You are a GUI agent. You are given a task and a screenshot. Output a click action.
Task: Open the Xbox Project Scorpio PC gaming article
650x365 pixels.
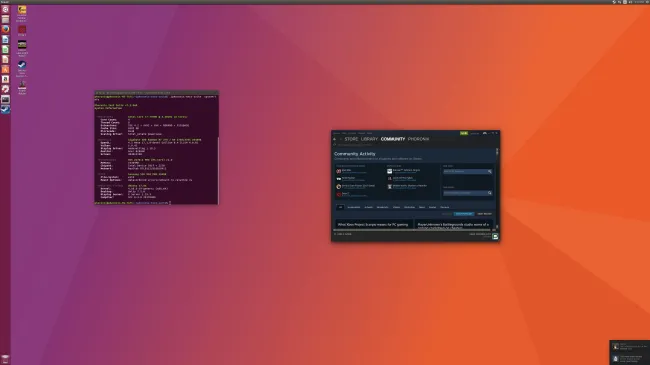point(373,224)
